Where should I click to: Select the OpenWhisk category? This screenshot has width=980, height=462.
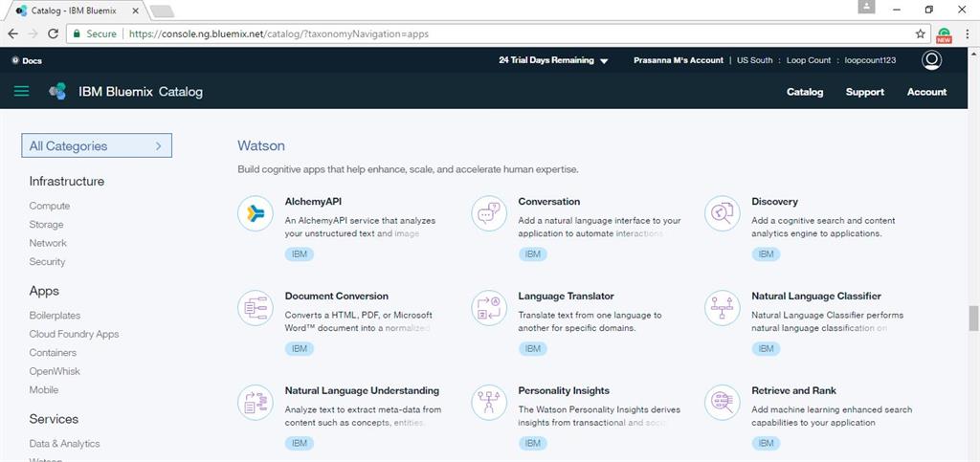[55, 371]
